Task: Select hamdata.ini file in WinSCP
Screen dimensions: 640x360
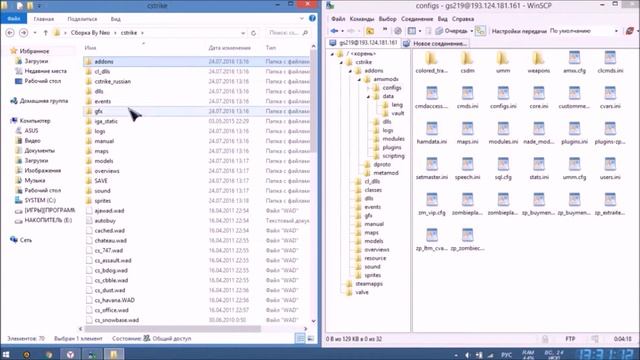Action: (431, 133)
